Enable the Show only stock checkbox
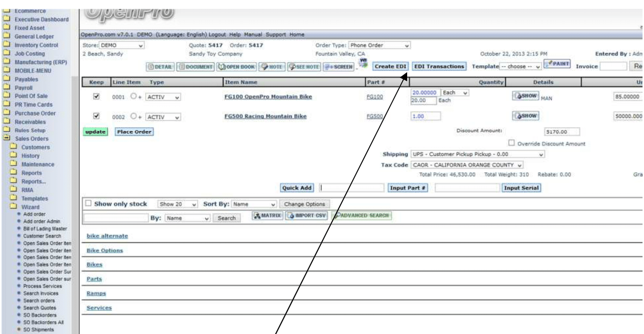The image size is (644, 334). point(89,204)
